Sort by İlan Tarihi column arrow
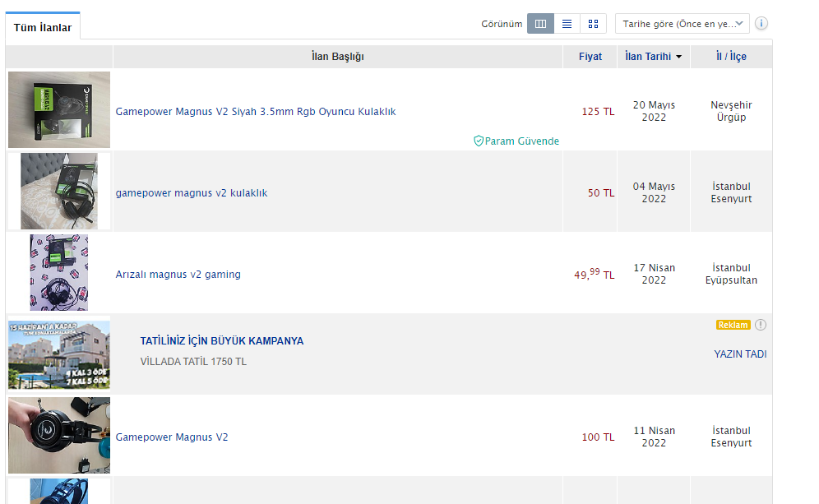Viewport: 819px width, 504px height. coord(678,57)
